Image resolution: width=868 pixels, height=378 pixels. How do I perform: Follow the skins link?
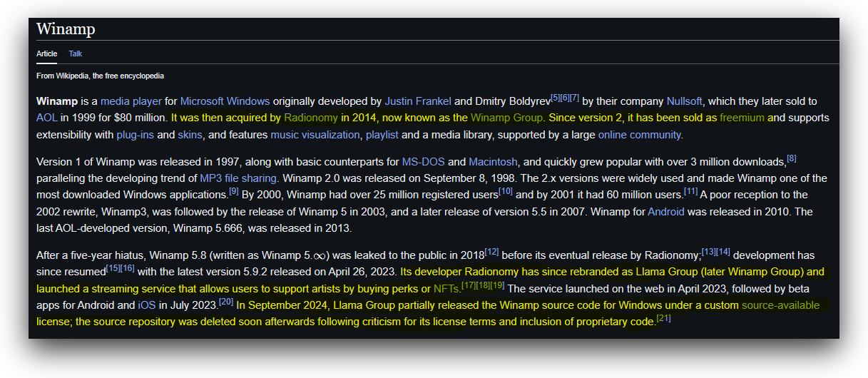[190, 134]
